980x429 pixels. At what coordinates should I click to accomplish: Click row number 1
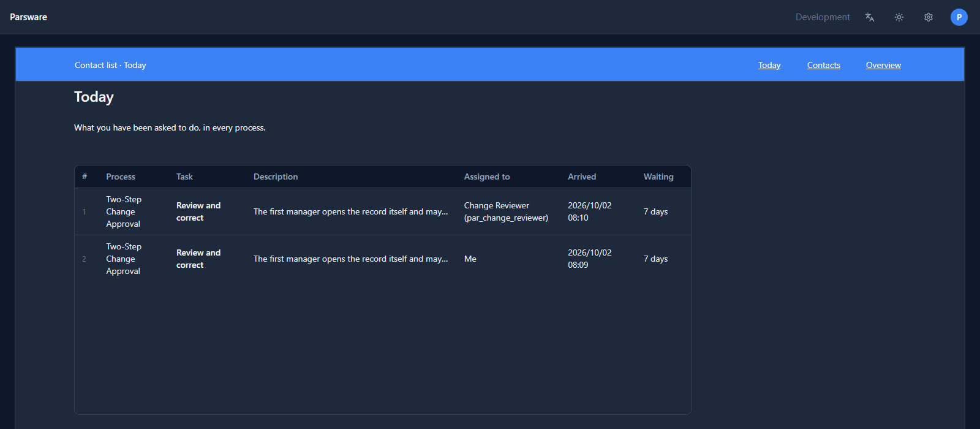pyautogui.click(x=84, y=211)
